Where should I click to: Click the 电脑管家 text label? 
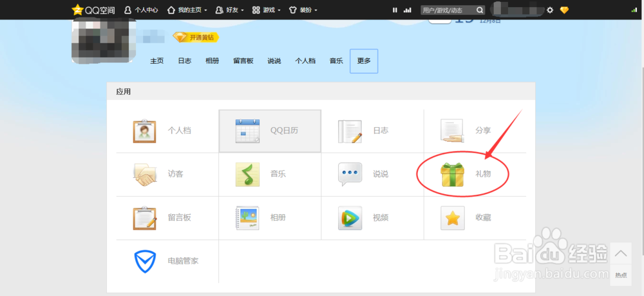click(183, 261)
